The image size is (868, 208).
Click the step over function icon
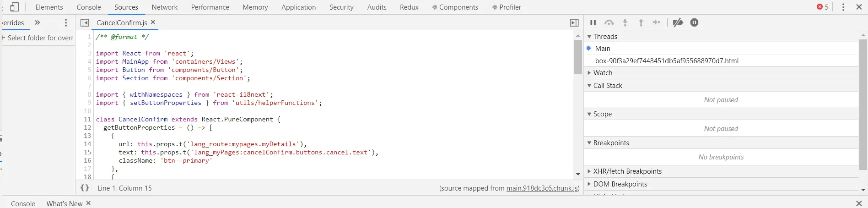609,22
